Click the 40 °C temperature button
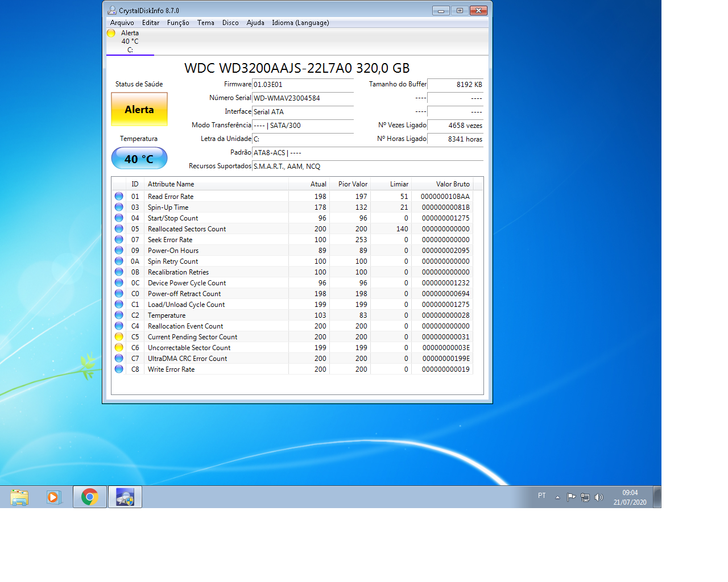Viewport: 728px width, 582px height. [139, 159]
